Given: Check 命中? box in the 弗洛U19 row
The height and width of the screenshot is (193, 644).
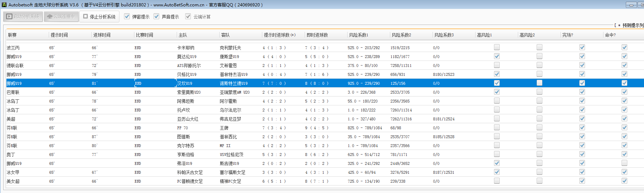Looking at the screenshot, I should 624,163.
